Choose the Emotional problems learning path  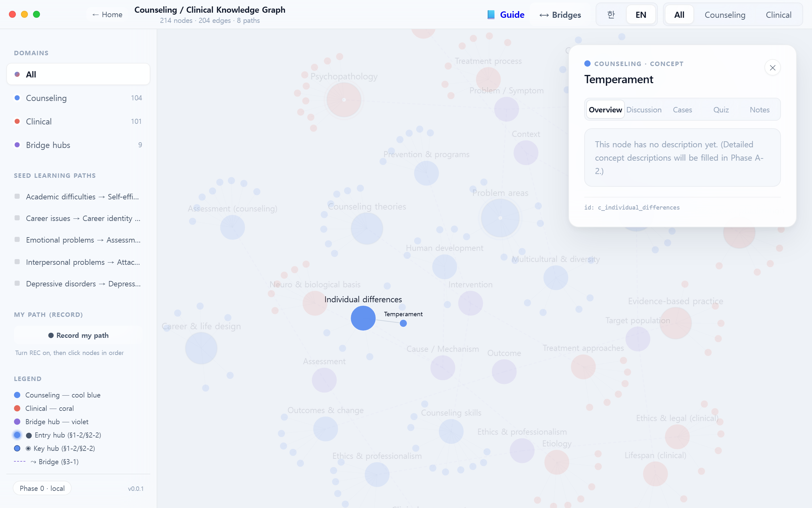click(x=78, y=240)
